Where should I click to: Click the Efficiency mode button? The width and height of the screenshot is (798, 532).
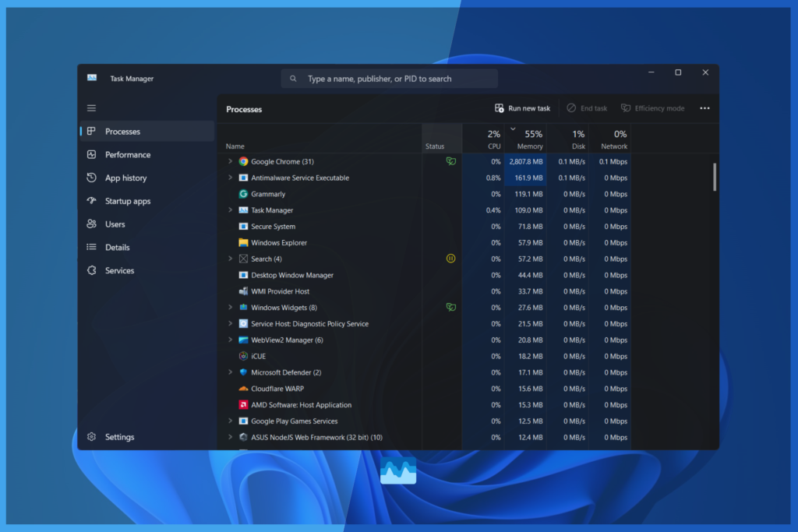click(653, 108)
